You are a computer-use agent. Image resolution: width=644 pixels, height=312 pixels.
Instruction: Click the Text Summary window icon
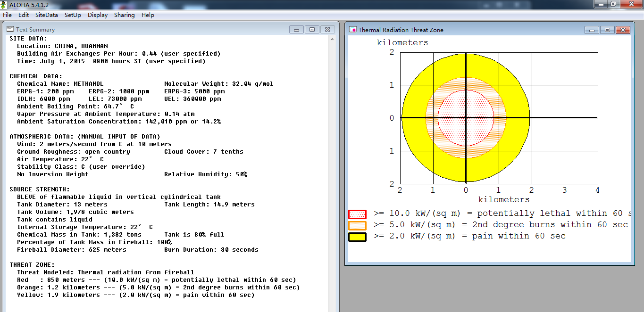(10, 29)
